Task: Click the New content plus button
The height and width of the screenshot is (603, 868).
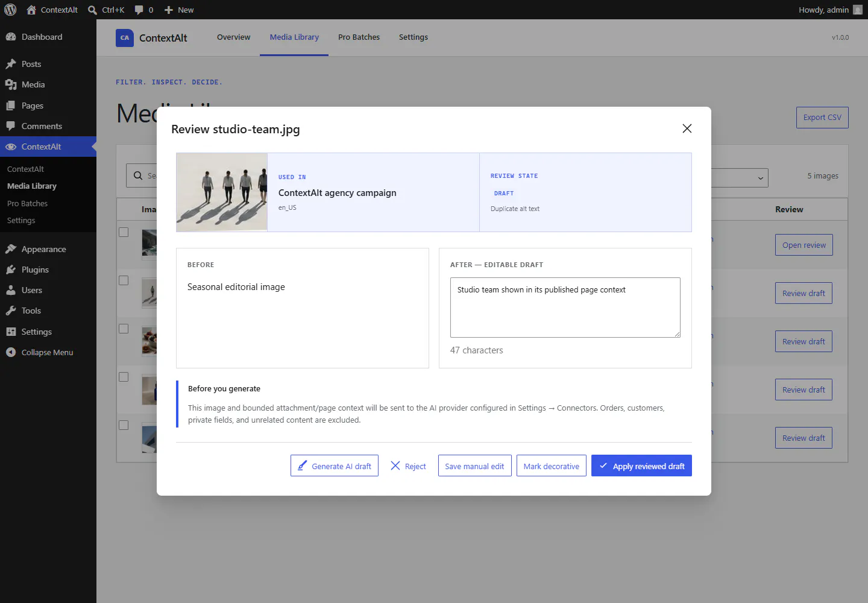Action: 179,10
